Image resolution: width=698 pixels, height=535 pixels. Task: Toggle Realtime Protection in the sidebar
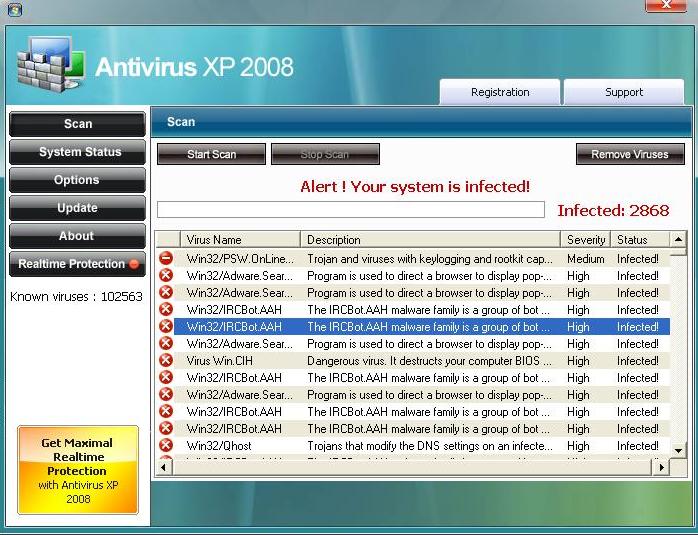point(77,264)
